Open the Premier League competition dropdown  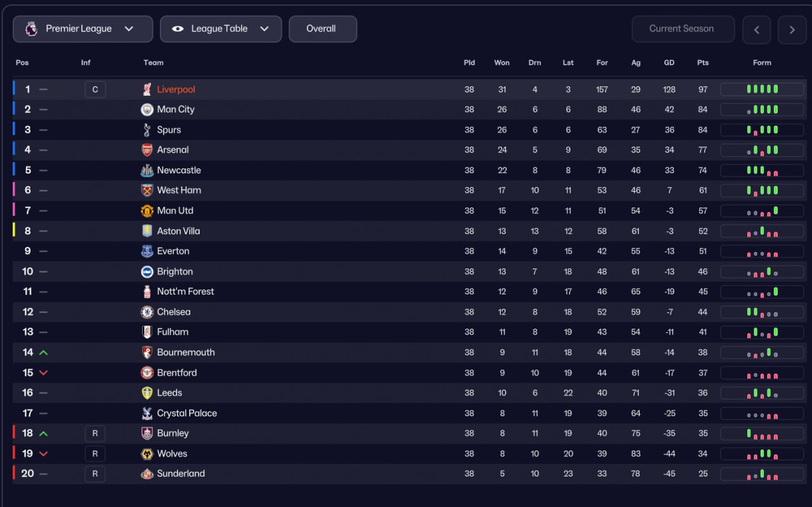coord(82,29)
